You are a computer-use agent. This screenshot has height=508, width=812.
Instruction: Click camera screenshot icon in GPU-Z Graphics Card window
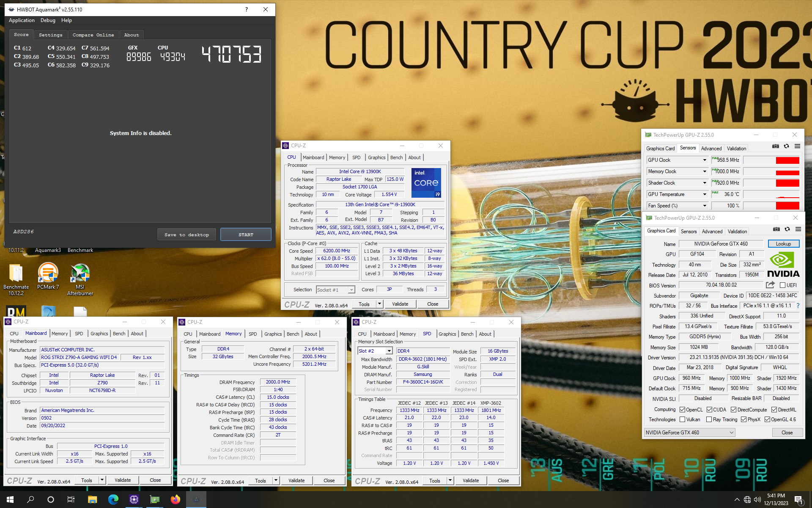click(776, 229)
